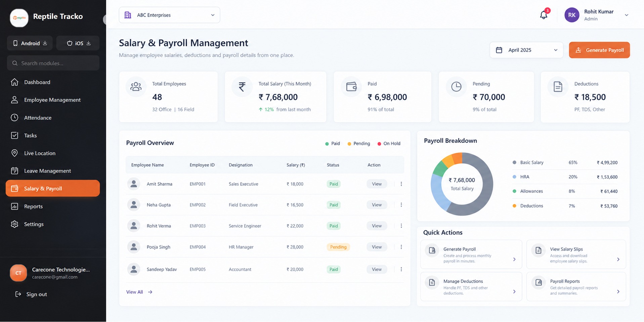Select Salary & Payroll menu item

(53, 188)
